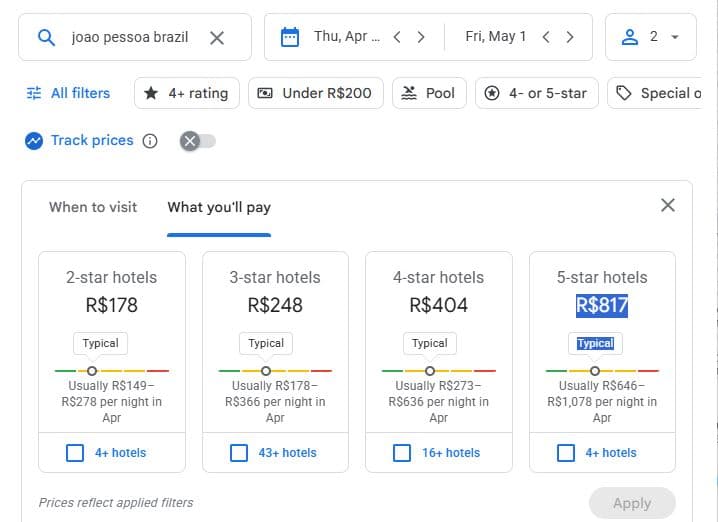Open the check-in calendar icon

pyautogui.click(x=290, y=37)
